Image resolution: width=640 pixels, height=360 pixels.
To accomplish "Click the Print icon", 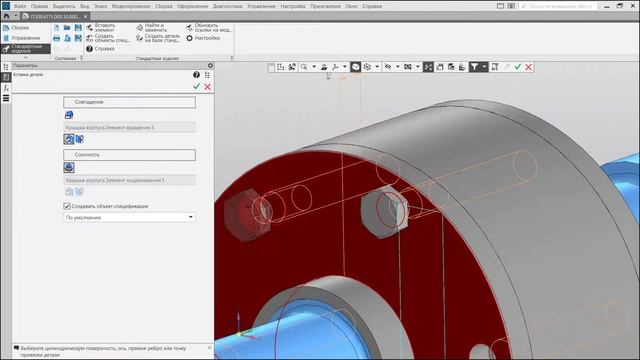I will (x=56, y=38).
